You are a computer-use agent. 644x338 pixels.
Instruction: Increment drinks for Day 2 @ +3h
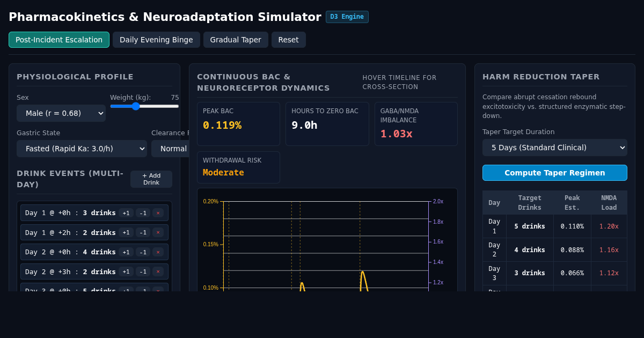tap(126, 271)
